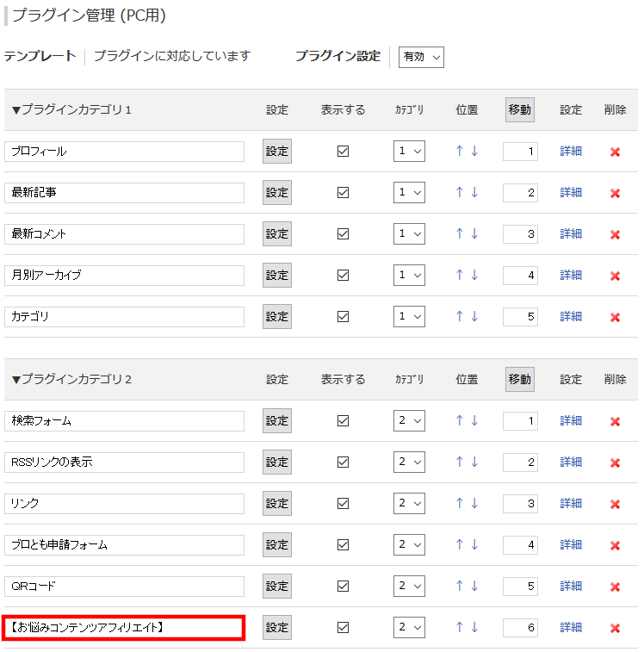Click 設定 button for プロフィール
Screen dimensions: 644x652
pos(277,151)
